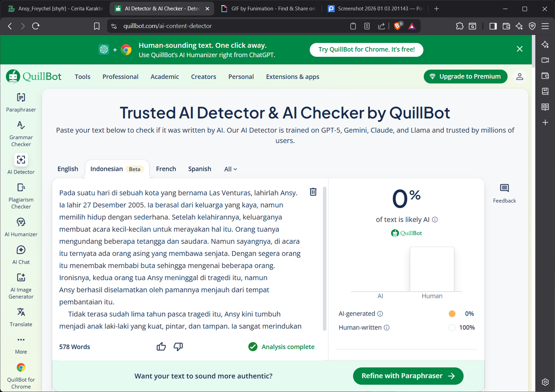The width and height of the screenshot is (555, 392).
Task: Select the French language tab
Action: 166,169
